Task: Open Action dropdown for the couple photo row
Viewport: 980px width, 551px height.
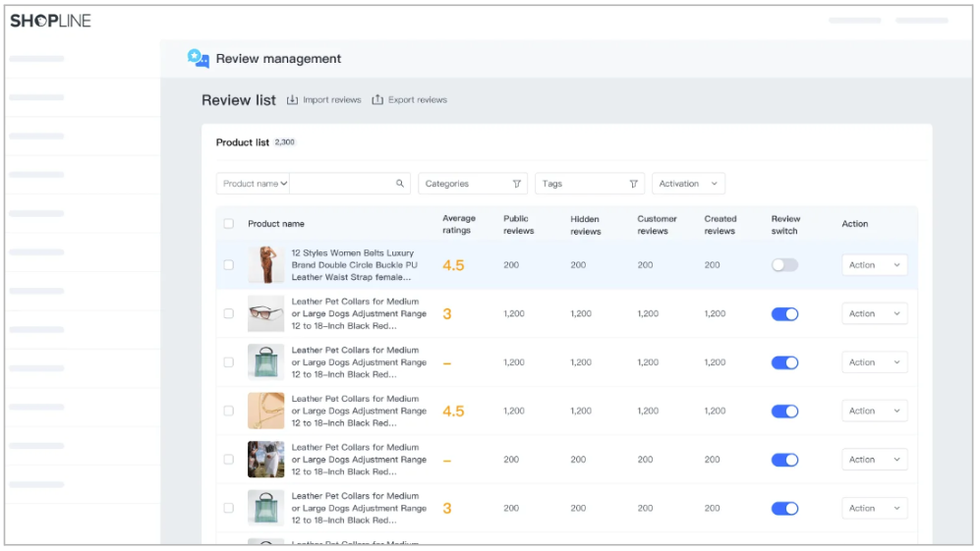Action: pyautogui.click(x=875, y=460)
